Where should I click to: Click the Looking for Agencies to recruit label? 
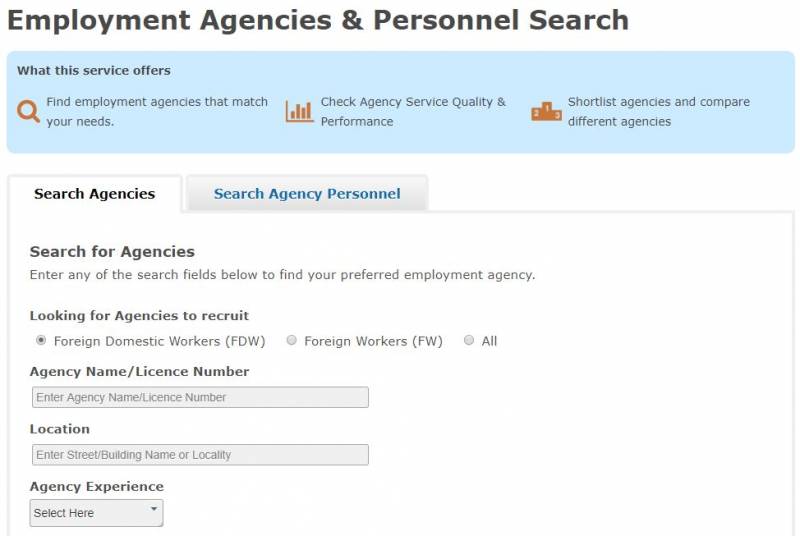139,316
